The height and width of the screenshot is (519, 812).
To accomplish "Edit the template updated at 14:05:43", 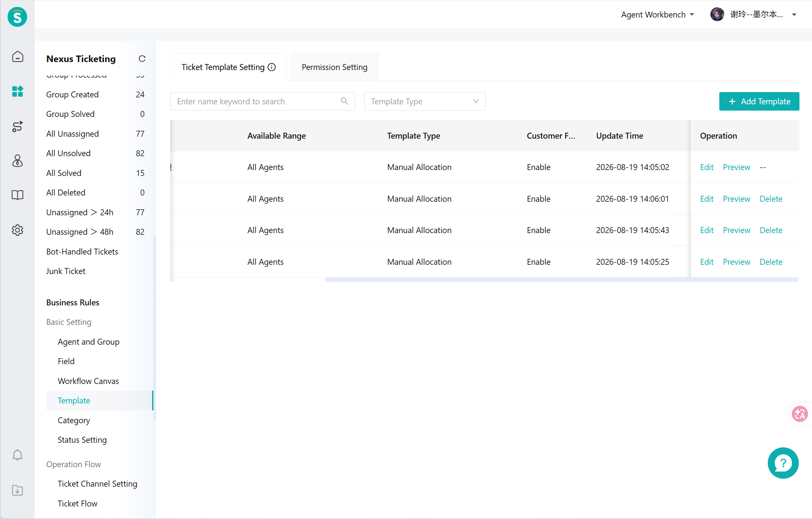I will [x=707, y=230].
